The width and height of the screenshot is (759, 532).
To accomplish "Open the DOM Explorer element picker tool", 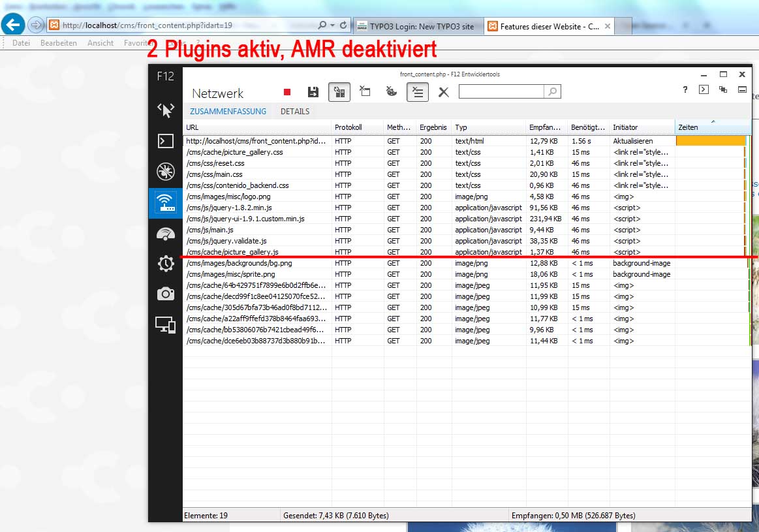I will pyautogui.click(x=165, y=110).
